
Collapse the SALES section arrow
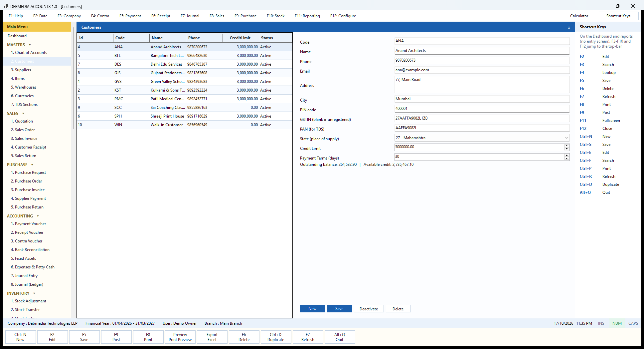(23, 114)
